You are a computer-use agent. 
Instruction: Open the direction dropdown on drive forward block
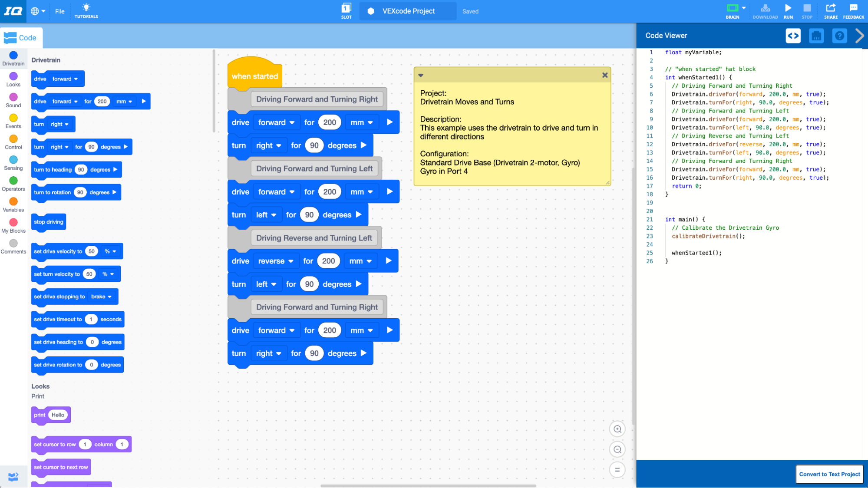click(277, 122)
